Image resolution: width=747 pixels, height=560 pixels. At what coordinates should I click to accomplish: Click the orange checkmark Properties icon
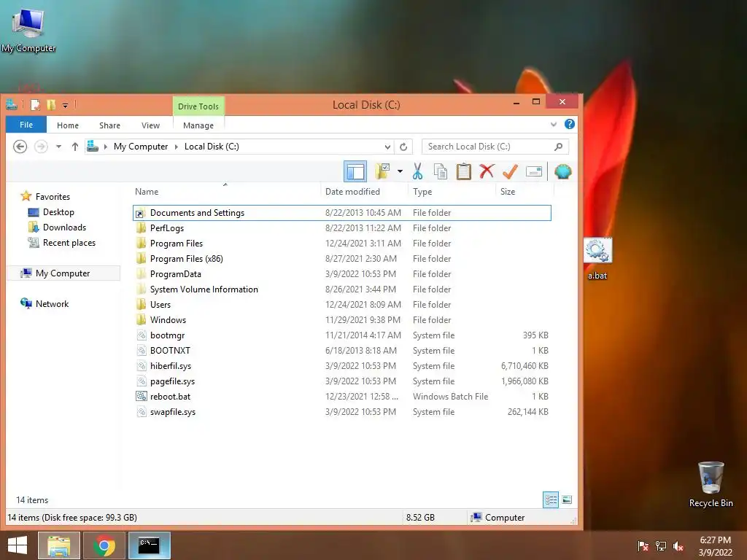coord(510,171)
